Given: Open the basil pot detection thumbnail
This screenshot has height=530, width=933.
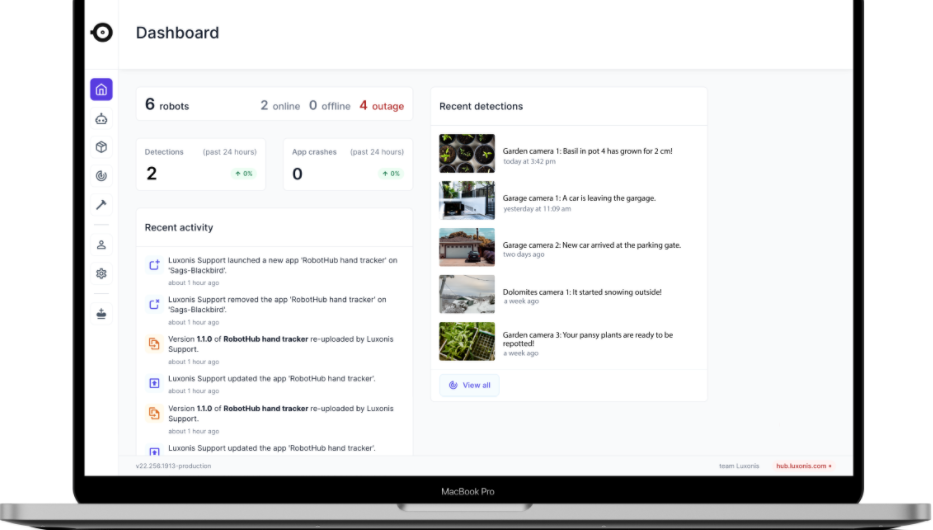Looking at the screenshot, I should point(467,154).
